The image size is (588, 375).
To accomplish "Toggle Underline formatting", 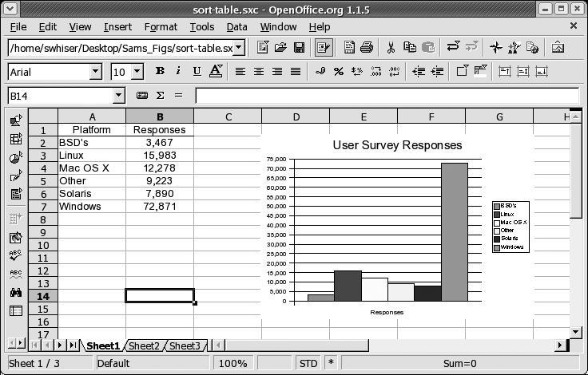I will [197, 71].
